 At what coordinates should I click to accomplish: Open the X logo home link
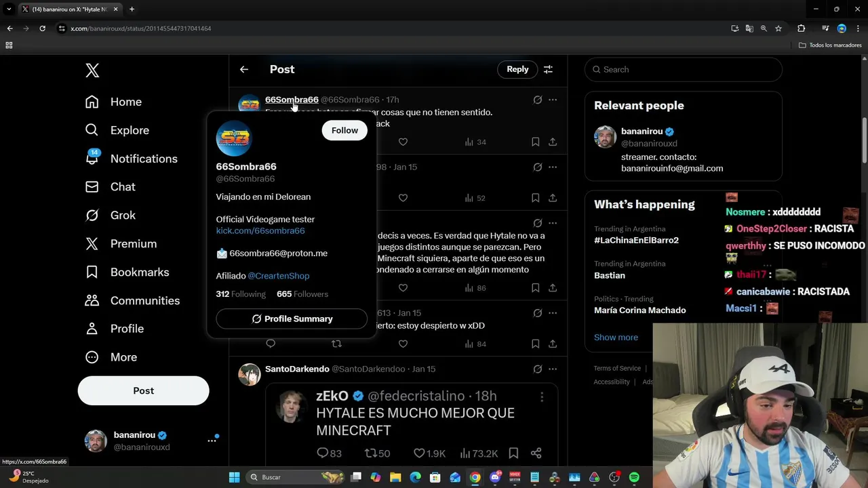tap(92, 70)
